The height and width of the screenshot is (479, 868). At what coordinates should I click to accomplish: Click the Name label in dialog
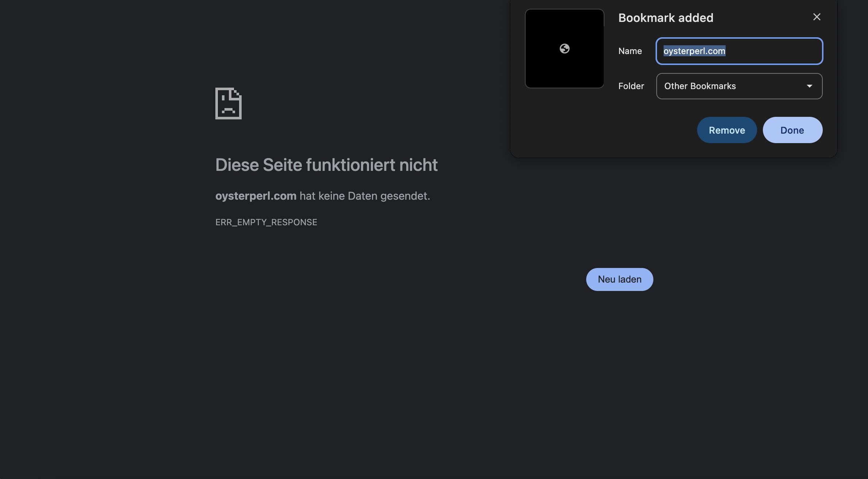coord(630,51)
